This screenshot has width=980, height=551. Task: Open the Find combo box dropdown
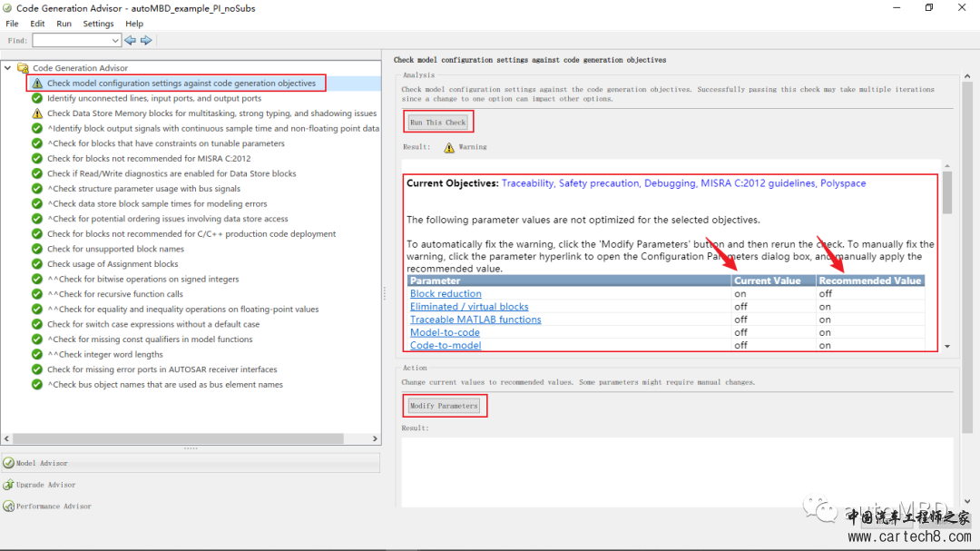pyautogui.click(x=115, y=40)
